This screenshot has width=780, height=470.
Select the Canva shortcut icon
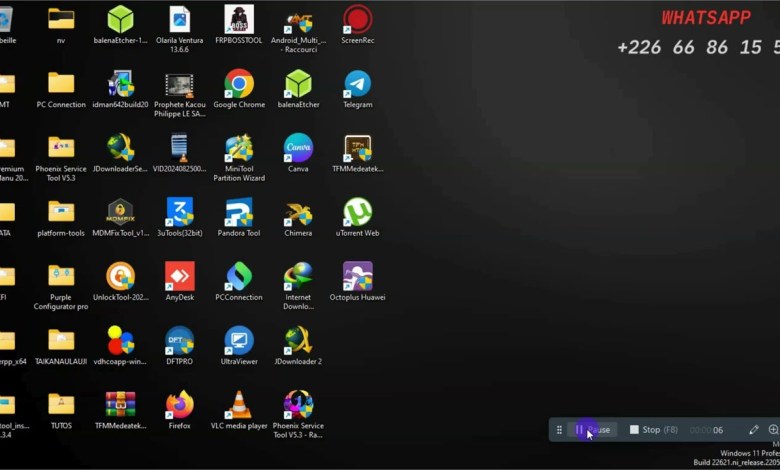pyautogui.click(x=298, y=149)
